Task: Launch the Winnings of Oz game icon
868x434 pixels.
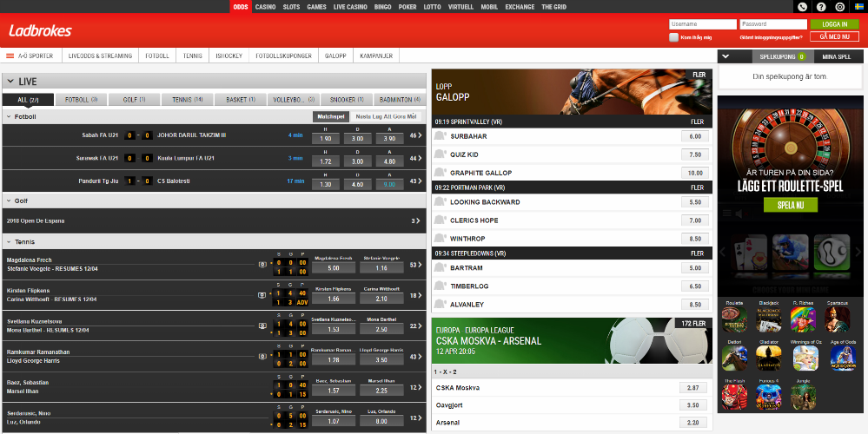Action: pos(806,358)
